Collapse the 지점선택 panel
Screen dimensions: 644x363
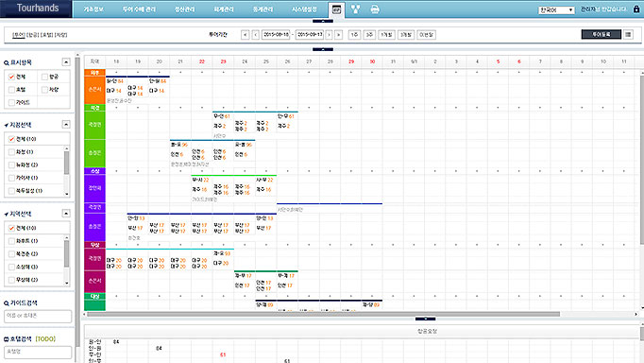click(66, 124)
